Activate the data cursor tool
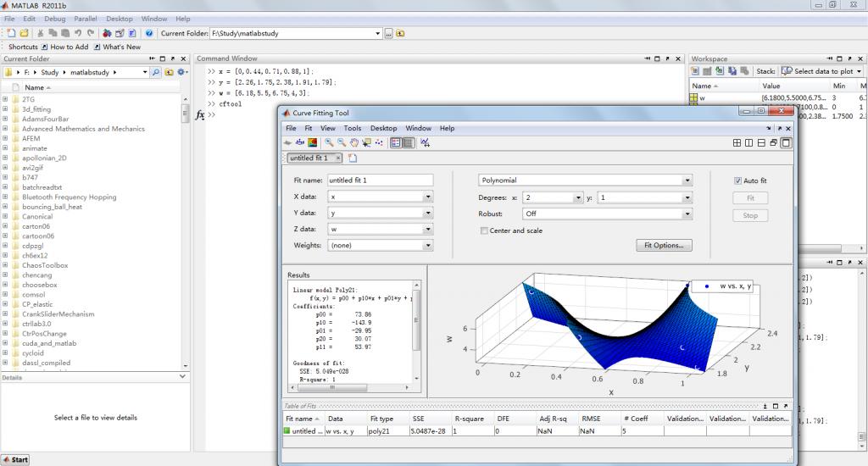This screenshot has height=466, width=868. coord(367,143)
